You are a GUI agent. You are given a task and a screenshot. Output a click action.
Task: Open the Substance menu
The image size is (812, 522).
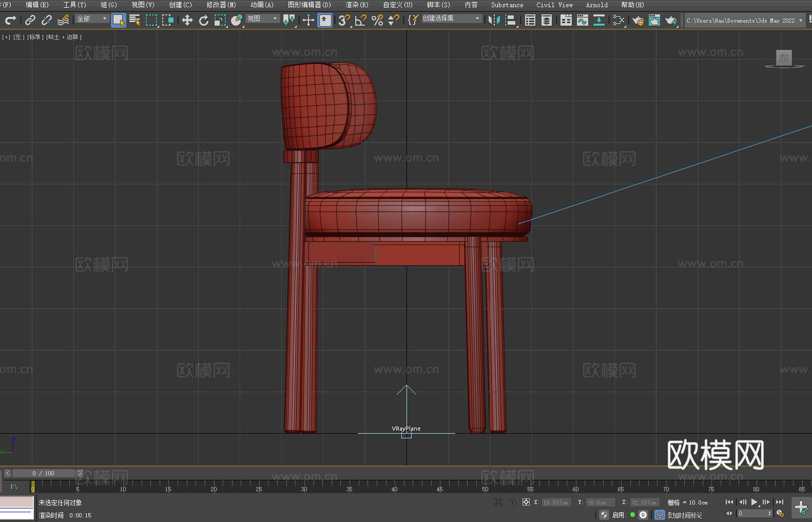[x=507, y=5]
